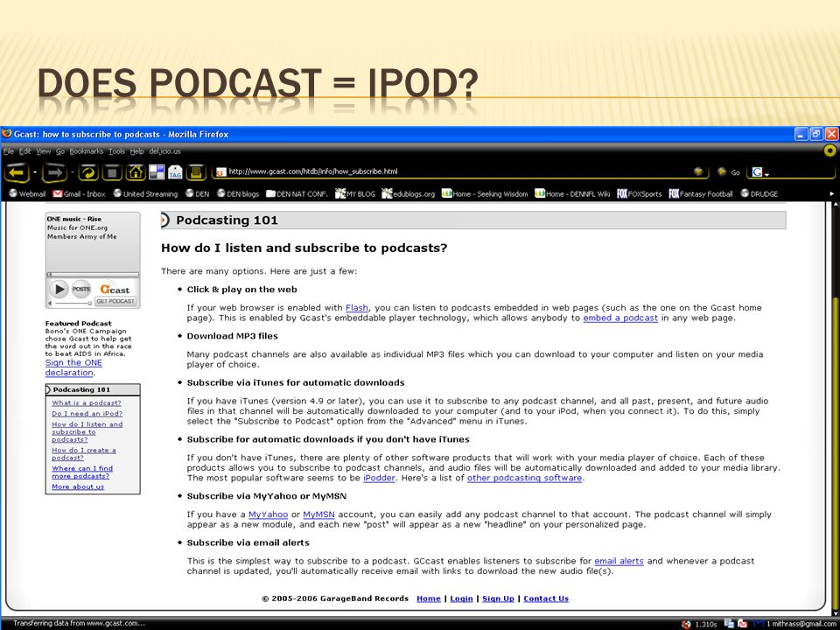Go to the Home page icon
Screen dimensions: 840x630
tap(136, 172)
